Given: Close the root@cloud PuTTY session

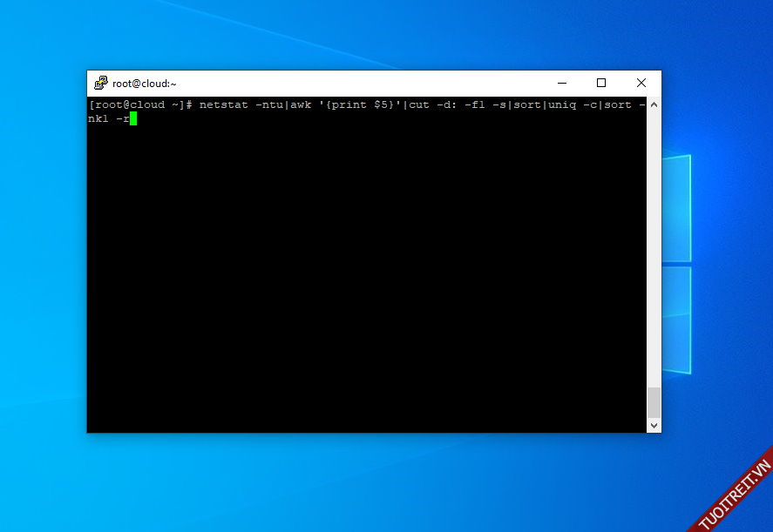Looking at the screenshot, I should click(641, 84).
